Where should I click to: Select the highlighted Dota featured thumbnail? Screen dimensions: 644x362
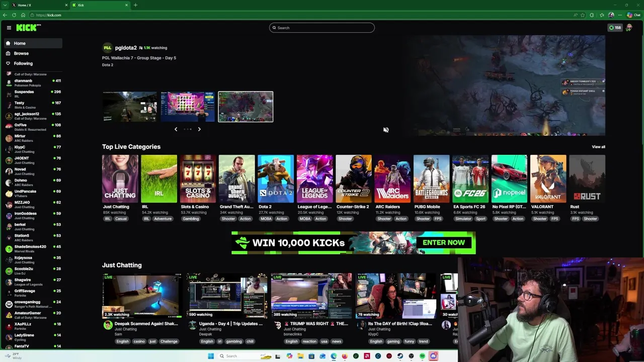246,107
